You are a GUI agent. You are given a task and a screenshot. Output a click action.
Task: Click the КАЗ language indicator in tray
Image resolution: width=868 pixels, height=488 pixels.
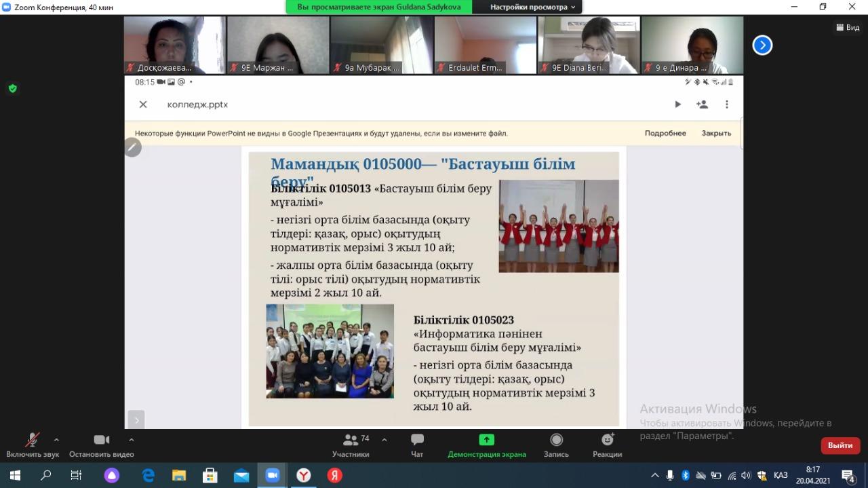pyautogui.click(x=781, y=476)
